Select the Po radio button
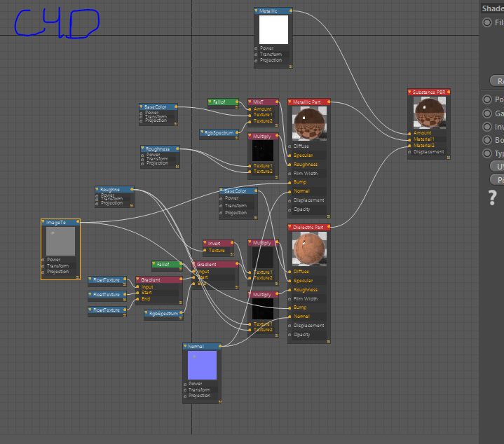Screen dimensions: 504x444 (x=487, y=99)
